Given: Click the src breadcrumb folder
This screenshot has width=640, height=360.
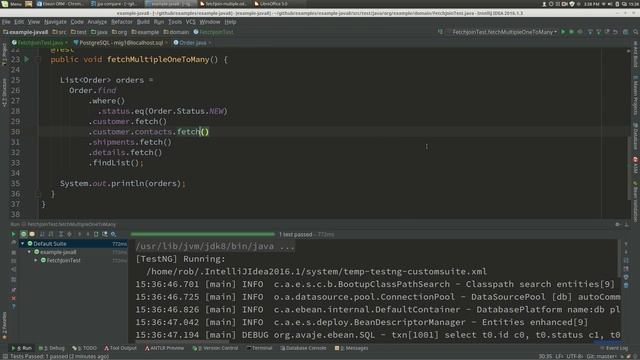Looking at the screenshot, I should (x=59, y=32).
